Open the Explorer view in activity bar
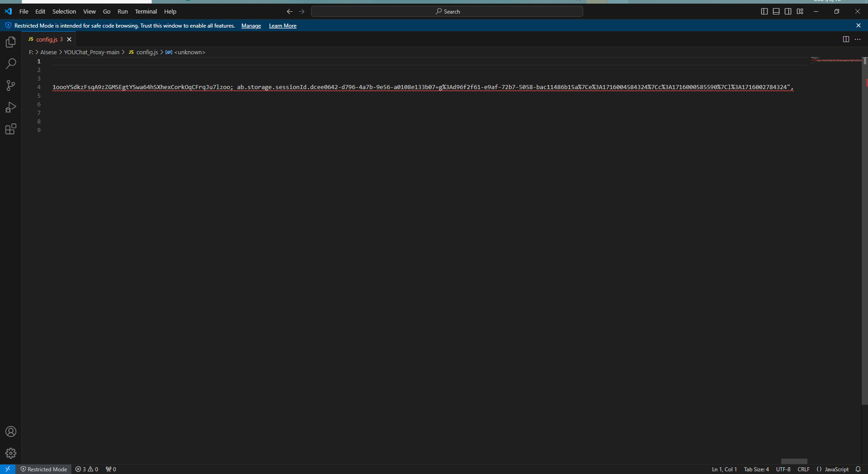Image resolution: width=868 pixels, height=474 pixels. click(10, 42)
